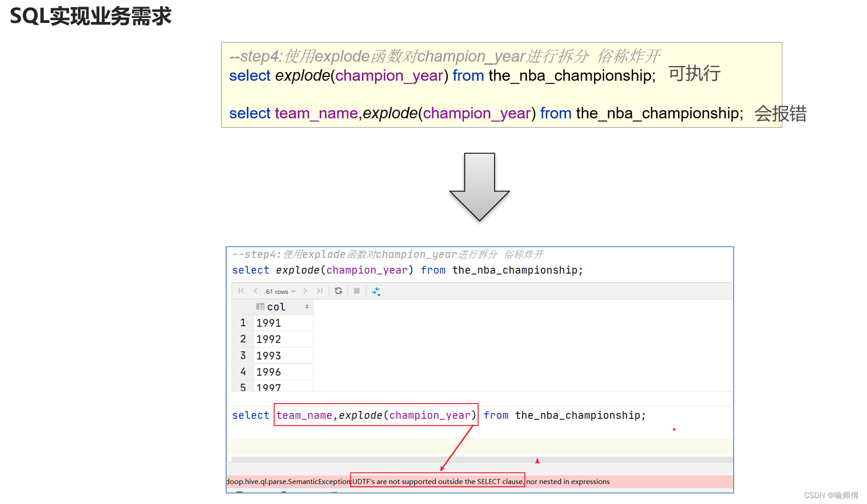Click the 会报错 label

coord(780,113)
